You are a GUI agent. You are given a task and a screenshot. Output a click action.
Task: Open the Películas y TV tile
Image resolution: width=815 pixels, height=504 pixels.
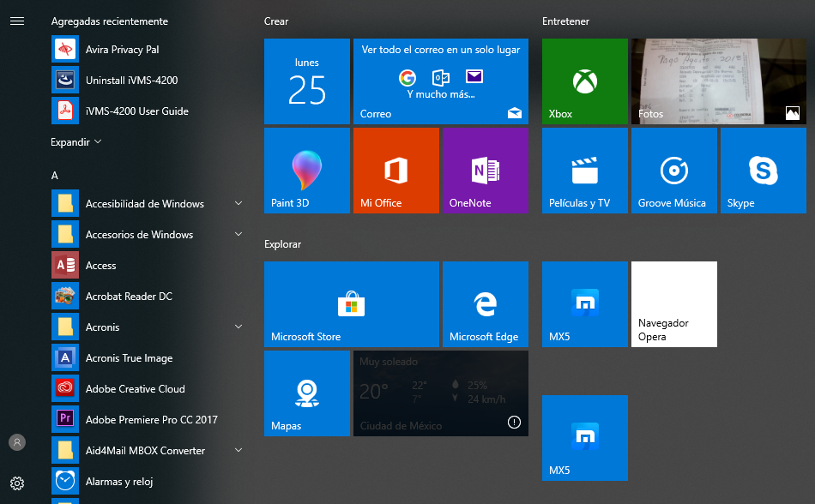tap(584, 171)
